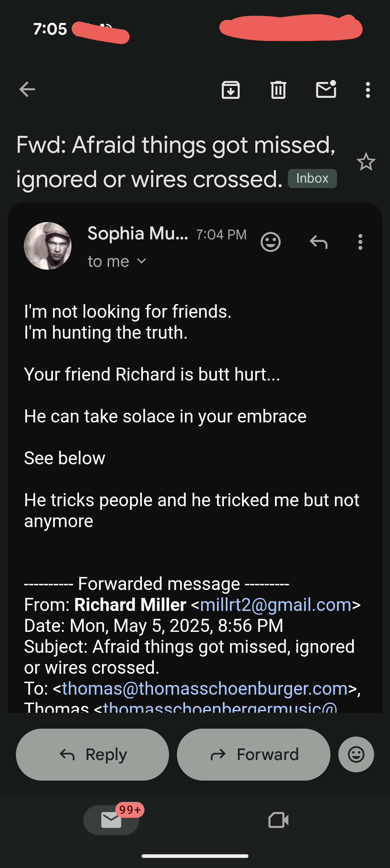
Task: Switch to the Mail tab
Action: pos(111,820)
